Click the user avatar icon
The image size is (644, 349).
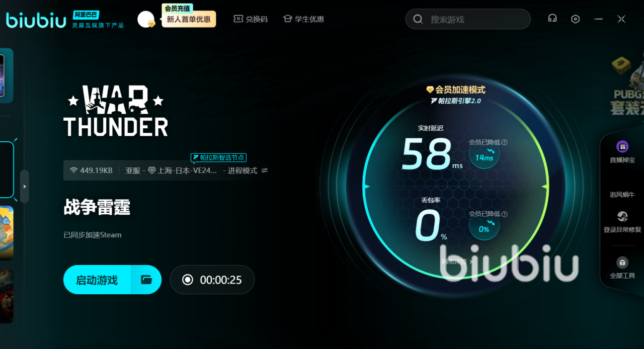145,19
